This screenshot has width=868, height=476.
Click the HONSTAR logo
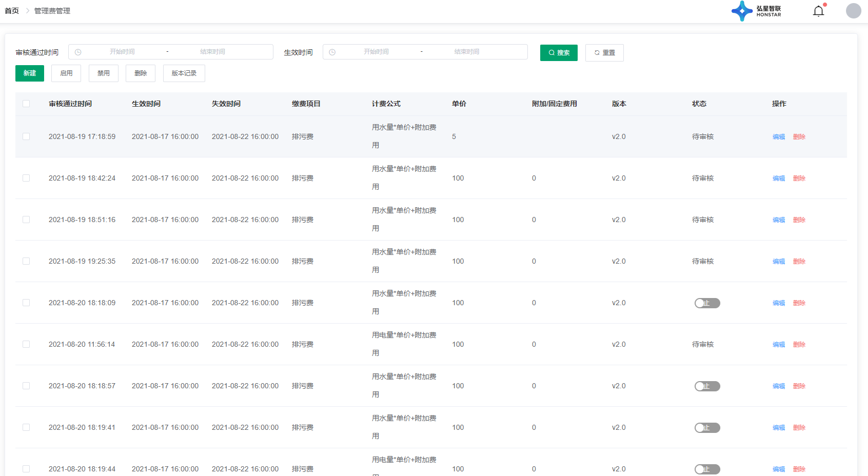pyautogui.click(x=756, y=11)
